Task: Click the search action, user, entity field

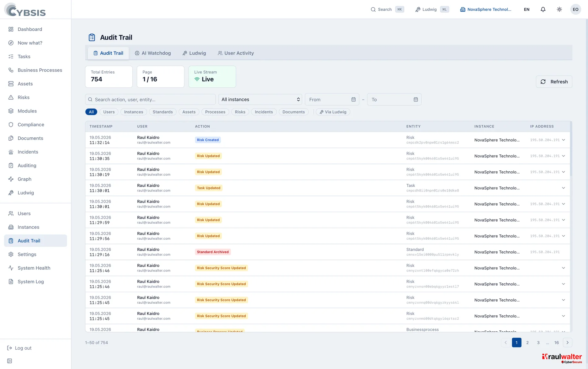Action: (150, 100)
